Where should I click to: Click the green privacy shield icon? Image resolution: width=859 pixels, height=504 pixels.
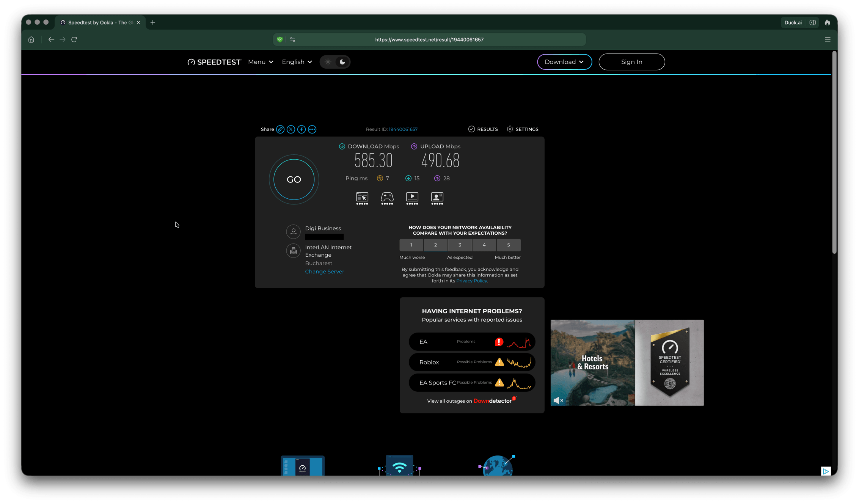click(x=280, y=39)
